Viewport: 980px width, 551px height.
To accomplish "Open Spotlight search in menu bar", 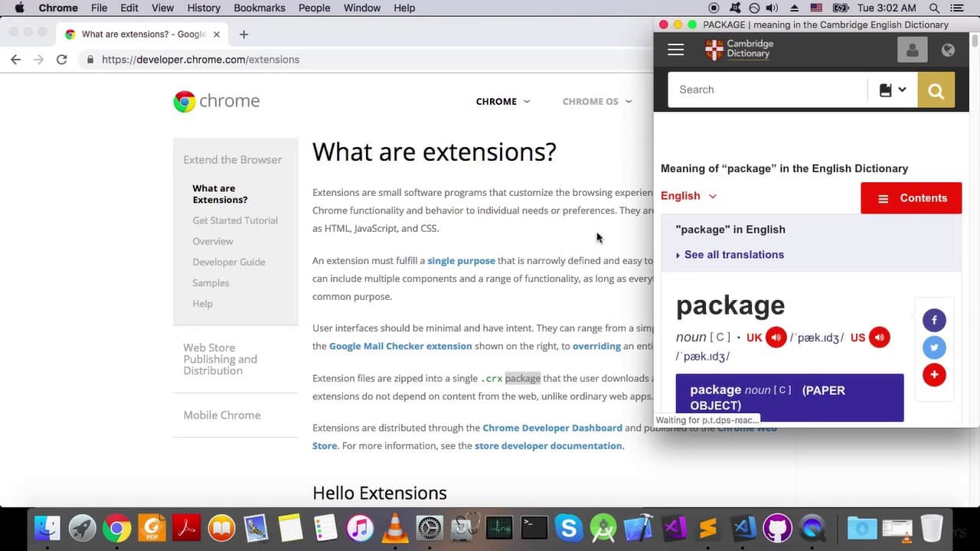I will (x=934, y=8).
